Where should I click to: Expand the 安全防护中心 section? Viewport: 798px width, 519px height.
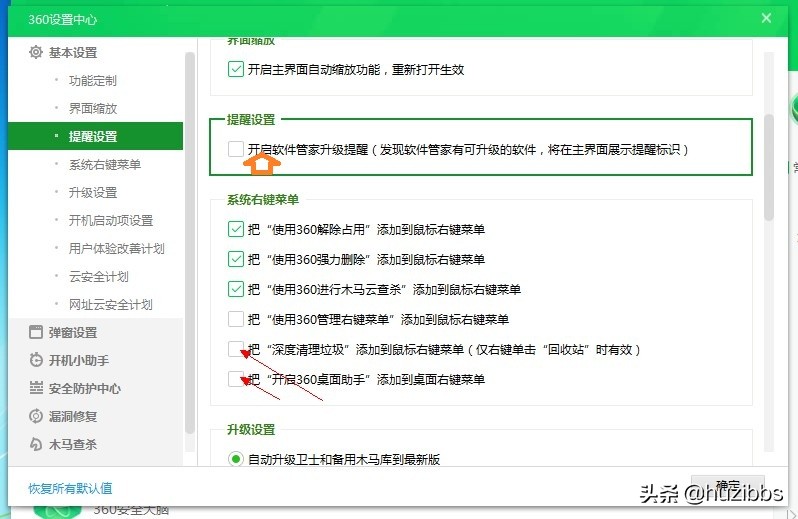[x=85, y=388]
